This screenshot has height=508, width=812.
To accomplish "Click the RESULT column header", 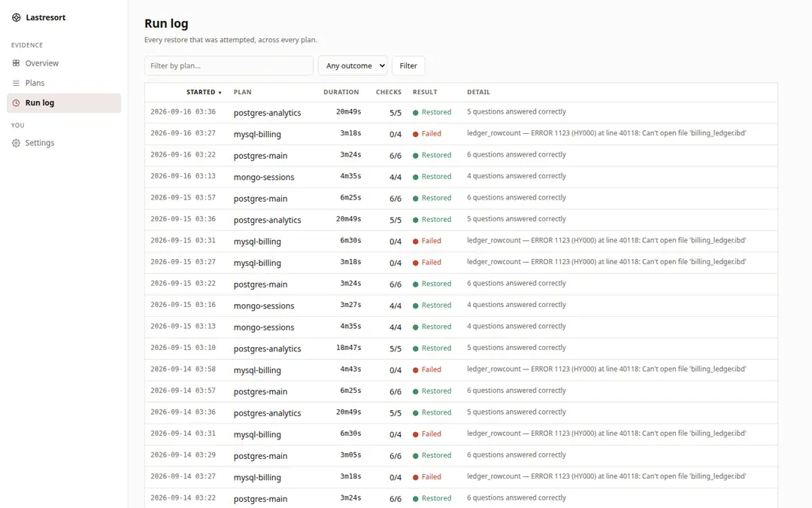I will 425,93.
